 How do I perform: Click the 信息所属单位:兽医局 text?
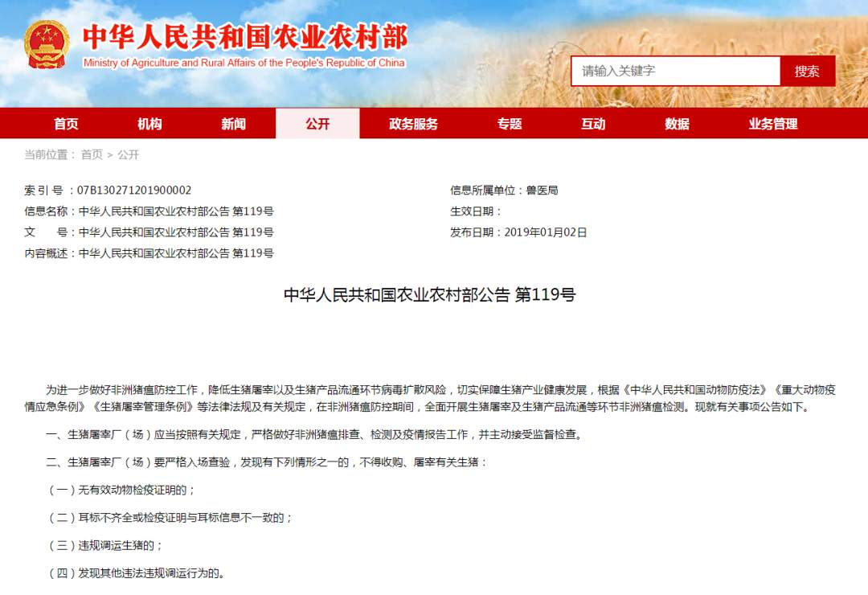[x=504, y=191]
